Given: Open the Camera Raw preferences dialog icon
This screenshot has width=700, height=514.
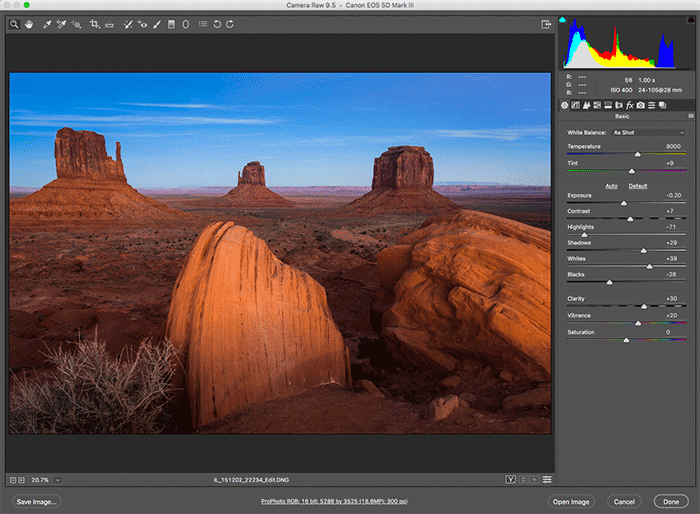Looking at the screenshot, I should click(203, 24).
